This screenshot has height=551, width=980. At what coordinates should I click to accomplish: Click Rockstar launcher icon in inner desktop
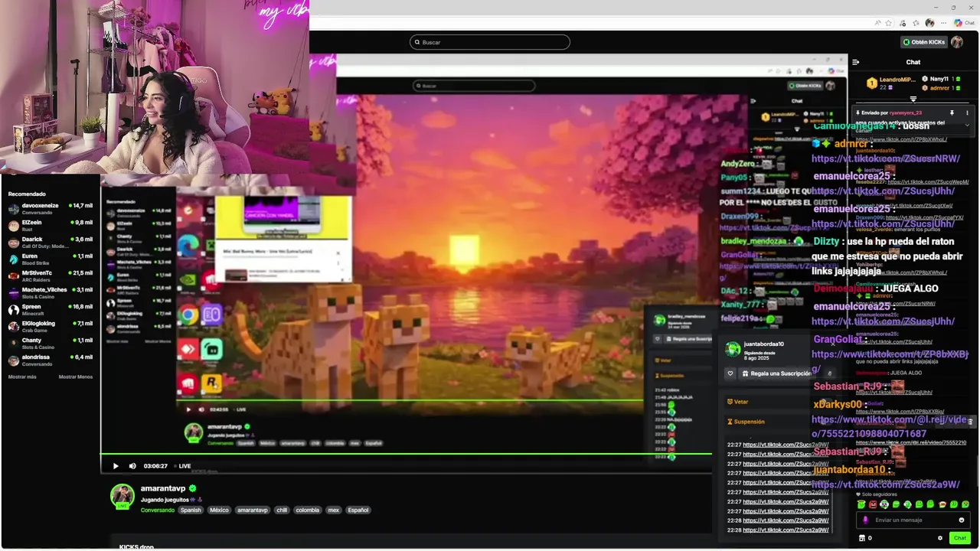tap(211, 383)
